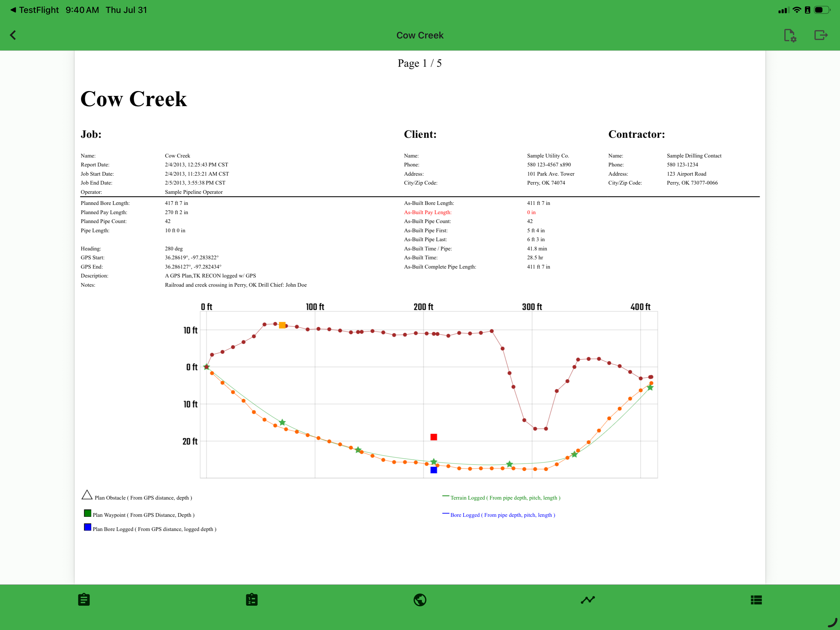Tap the red As-Built Pay Length label
This screenshot has height=630, width=840.
(x=428, y=212)
